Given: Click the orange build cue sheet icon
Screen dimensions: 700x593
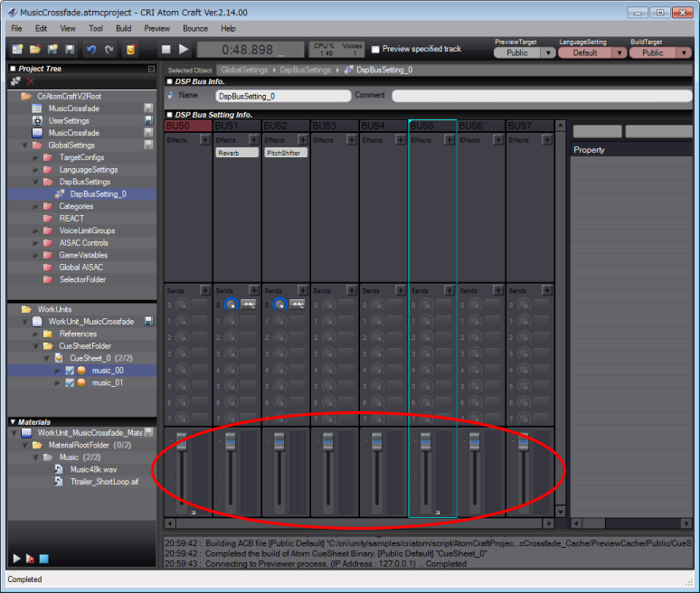Looking at the screenshot, I should (131, 50).
